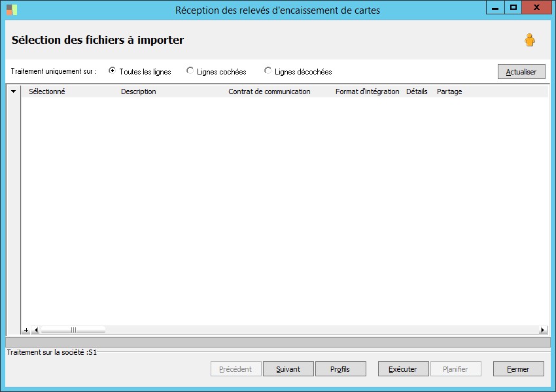
Task: Click the plus icon beside the scrollbar
Action: pyautogui.click(x=26, y=330)
